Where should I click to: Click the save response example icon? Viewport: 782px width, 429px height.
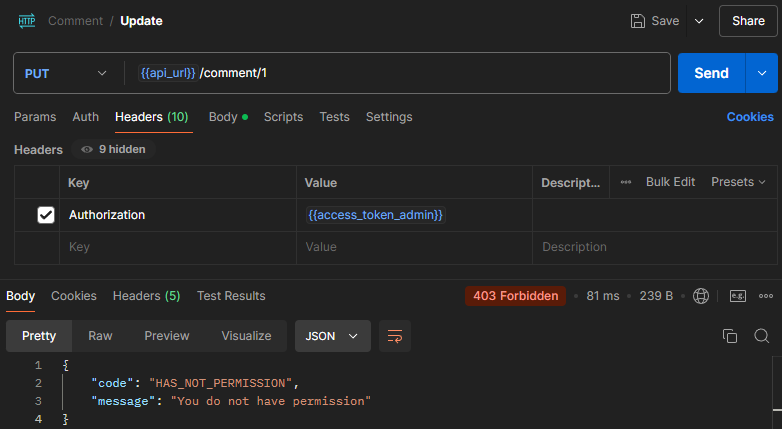coord(738,296)
